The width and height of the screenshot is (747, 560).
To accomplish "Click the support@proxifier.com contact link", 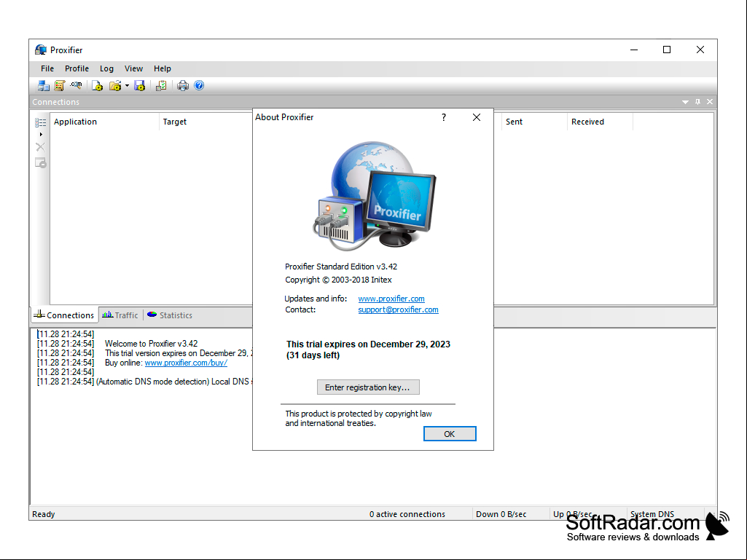I will 398,309.
